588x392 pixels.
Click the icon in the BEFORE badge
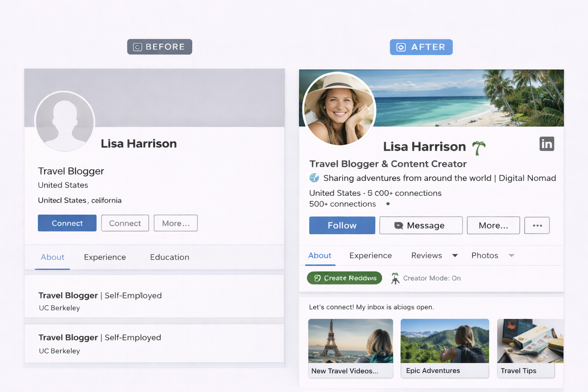click(x=137, y=47)
